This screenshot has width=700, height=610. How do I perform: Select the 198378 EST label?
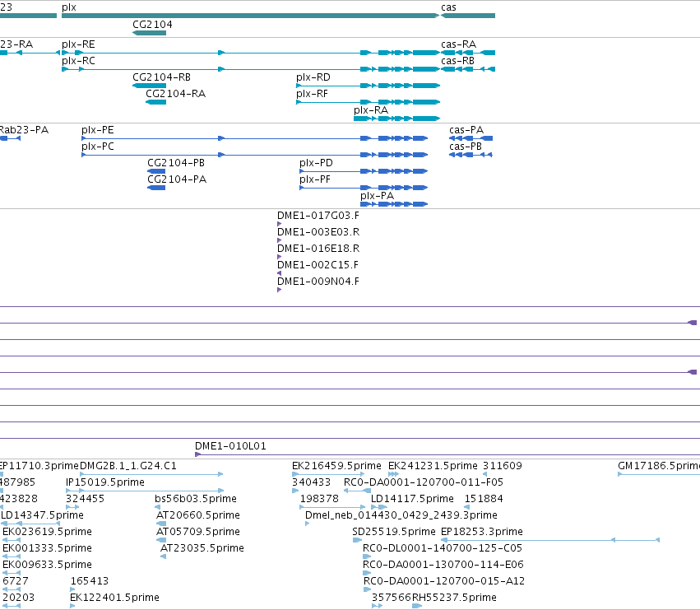(x=319, y=499)
